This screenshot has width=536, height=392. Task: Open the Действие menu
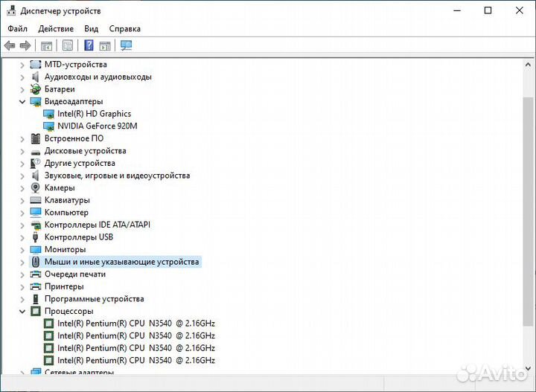(x=56, y=29)
